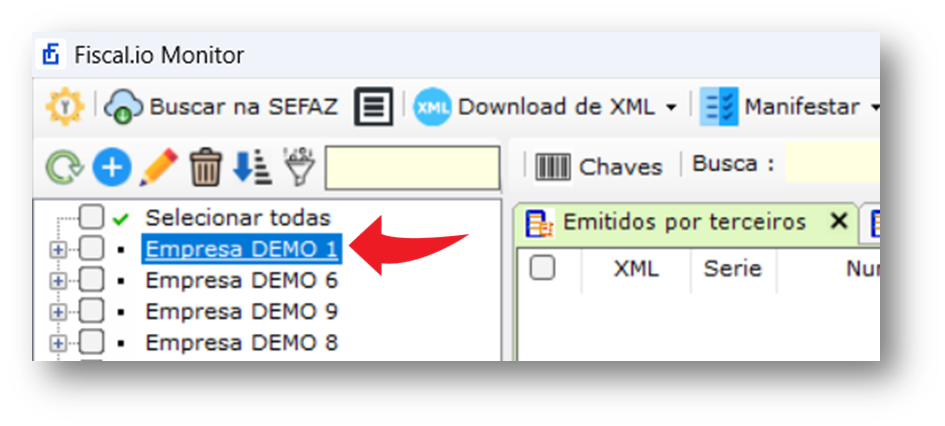Switch to Emitidos por terceiros tab

(x=666, y=222)
